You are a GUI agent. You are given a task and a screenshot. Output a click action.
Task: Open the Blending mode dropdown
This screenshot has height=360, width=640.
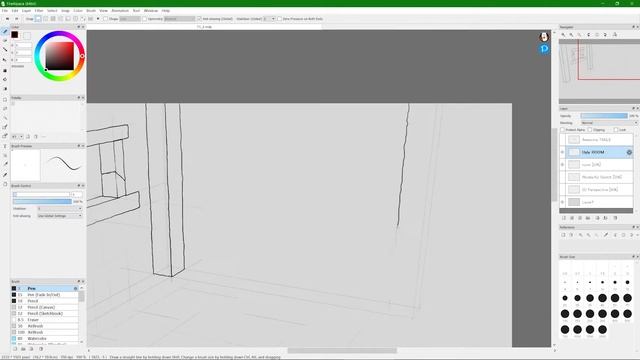pos(609,123)
